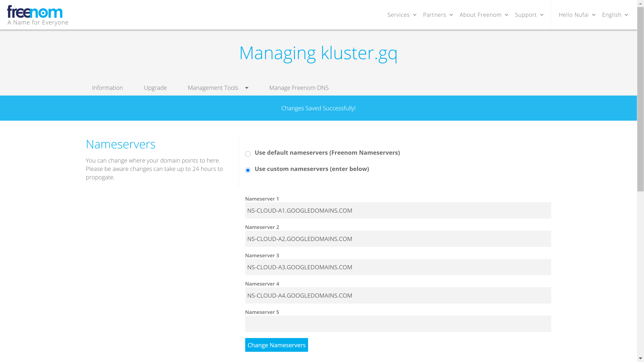Open the Support menu
The width and height of the screenshot is (644, 362).
529,15
